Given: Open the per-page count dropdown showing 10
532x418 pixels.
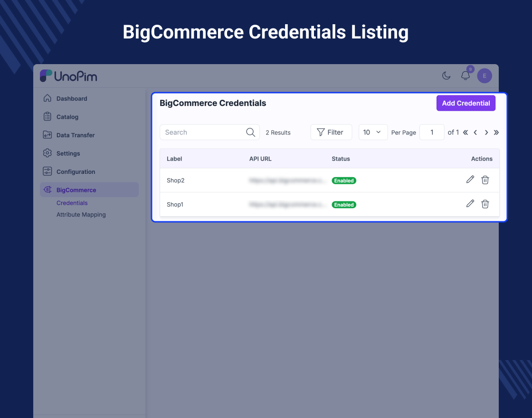Looking at the screenshot, I should coord(373,132).
